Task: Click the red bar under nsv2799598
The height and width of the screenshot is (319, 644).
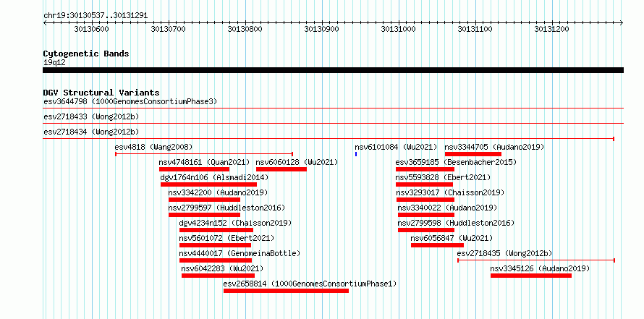Action: pyautogui.click(x=426, y=230)
